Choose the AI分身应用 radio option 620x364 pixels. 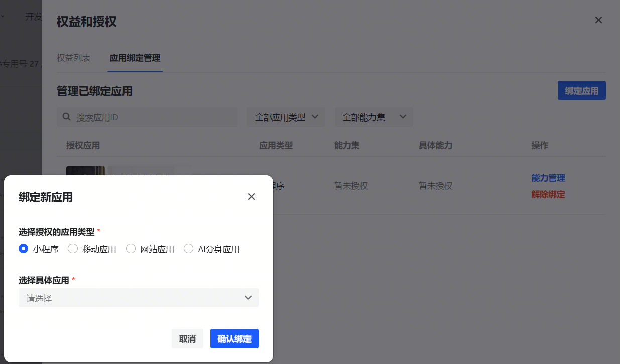189,249
